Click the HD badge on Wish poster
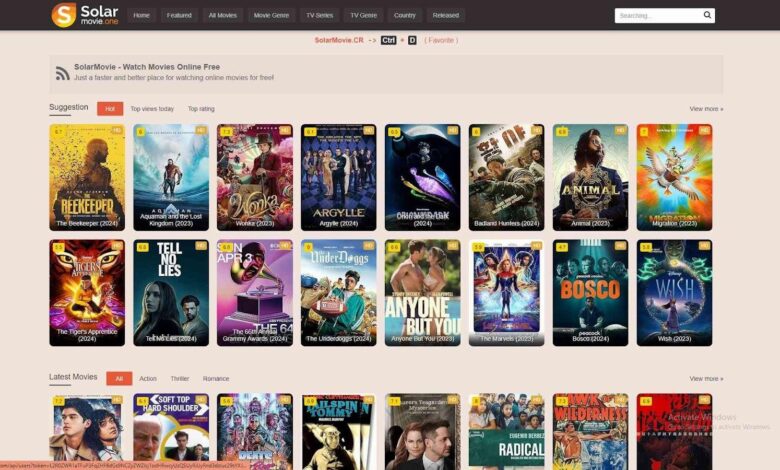This screenshot has width=780, height=470. [704, 246]
